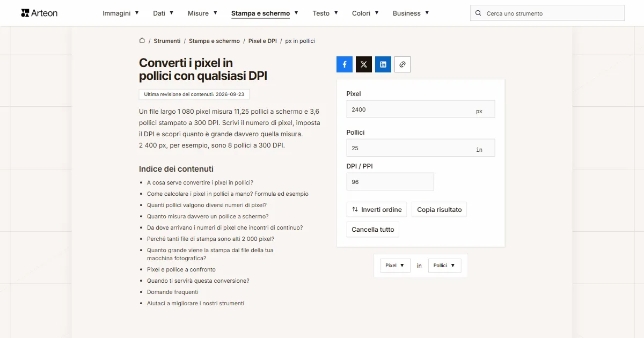
Task: Jump to 'Quanto grande viene la stampa' section
Action: click(x=210, y=254)
